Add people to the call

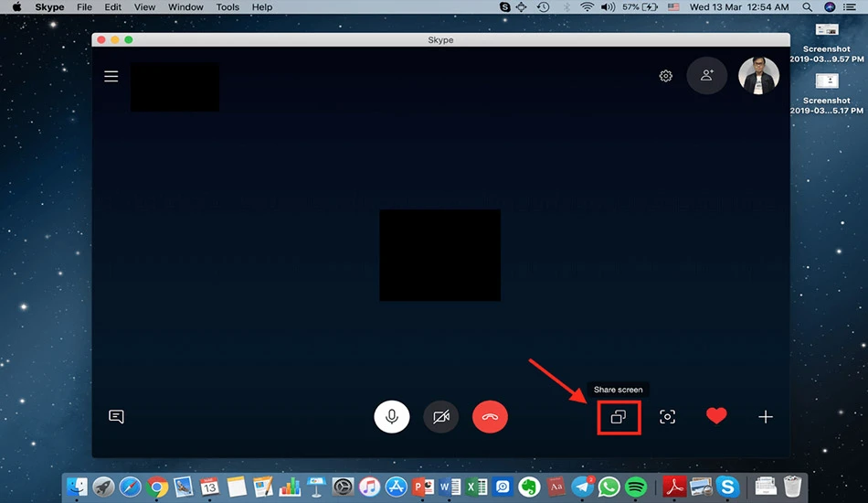(707, 75)
